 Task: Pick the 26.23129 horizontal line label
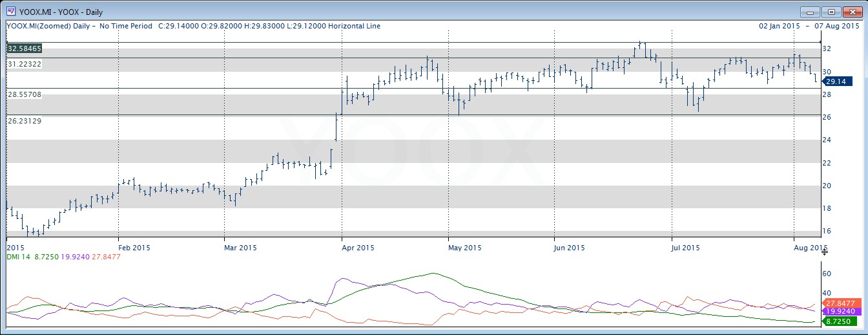point(25,121)
